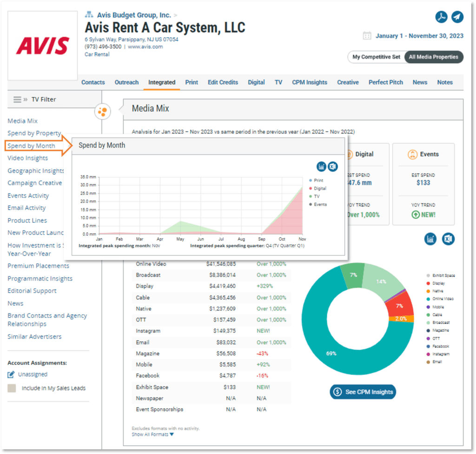Click the 69% teal donut segment

(331, 354)
